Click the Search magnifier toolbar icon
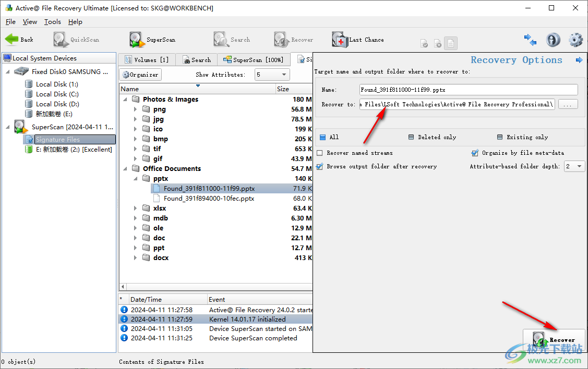The width and height of the screenshot is (588, 369). (221, 40)
